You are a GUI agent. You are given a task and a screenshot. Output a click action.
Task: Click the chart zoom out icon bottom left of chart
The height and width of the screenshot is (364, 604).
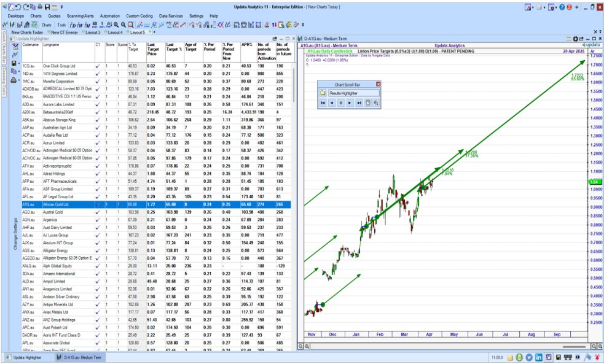[301, 346]
